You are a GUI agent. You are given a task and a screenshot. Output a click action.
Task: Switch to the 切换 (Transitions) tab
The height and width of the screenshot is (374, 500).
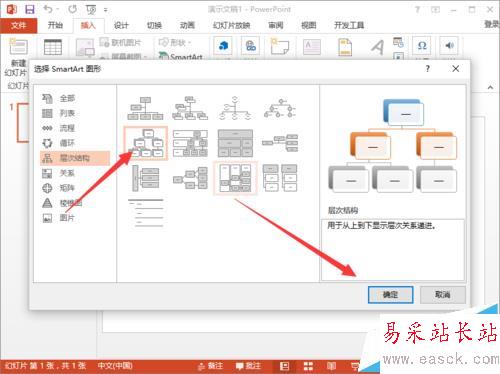click(154, 25)
